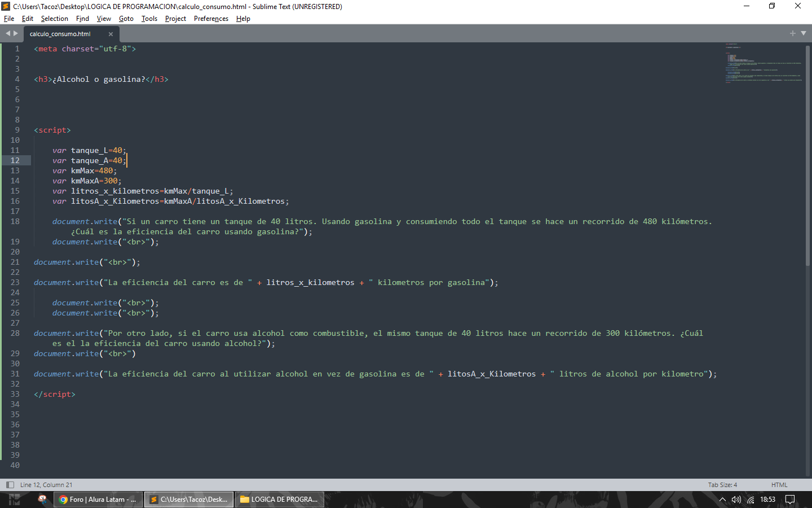This screenshot has width=812, height=508.
Task: Open the Windows Start menu
Action: (x=14, y=500)
